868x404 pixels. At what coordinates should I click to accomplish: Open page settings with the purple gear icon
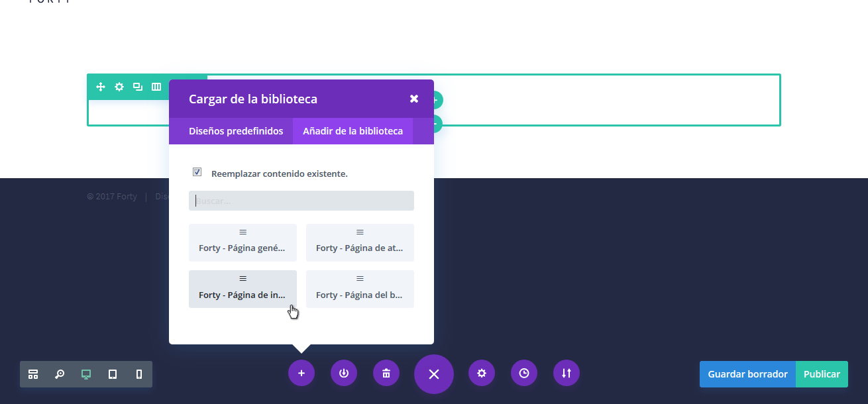482,373
